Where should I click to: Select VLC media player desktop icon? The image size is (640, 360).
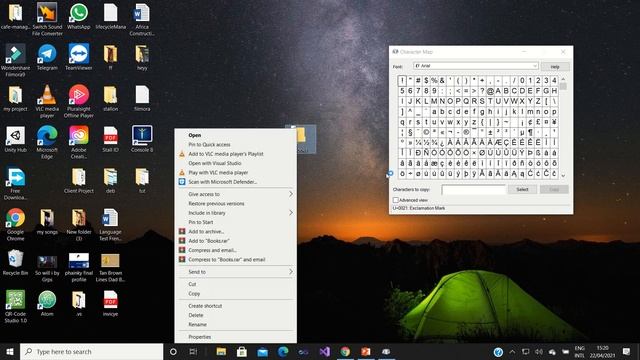pos(47,101)
